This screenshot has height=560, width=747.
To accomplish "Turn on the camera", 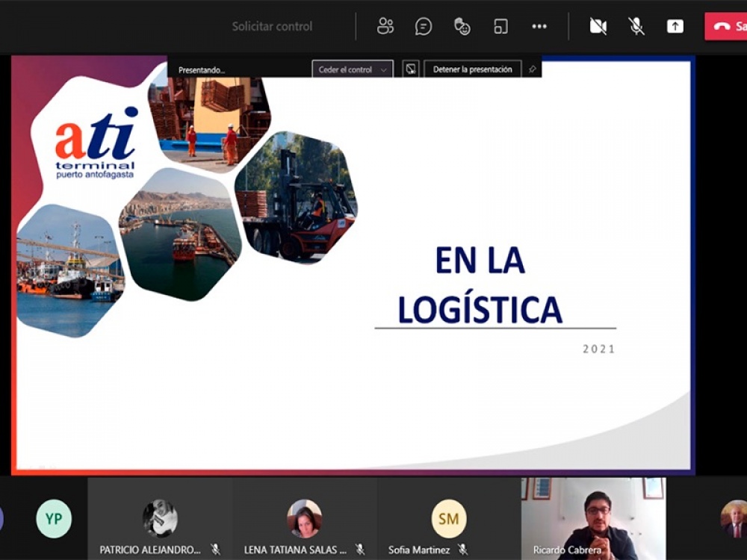I will (598, 26).
